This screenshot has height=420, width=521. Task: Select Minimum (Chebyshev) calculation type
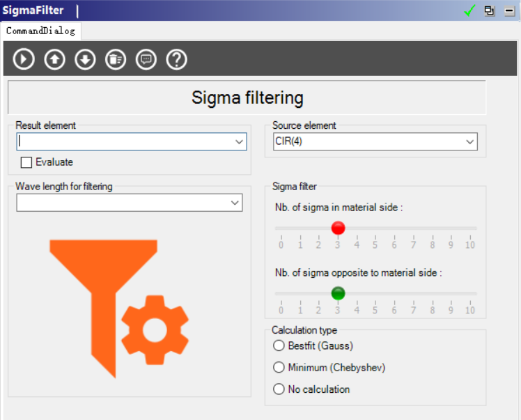[x=279, y=367]
